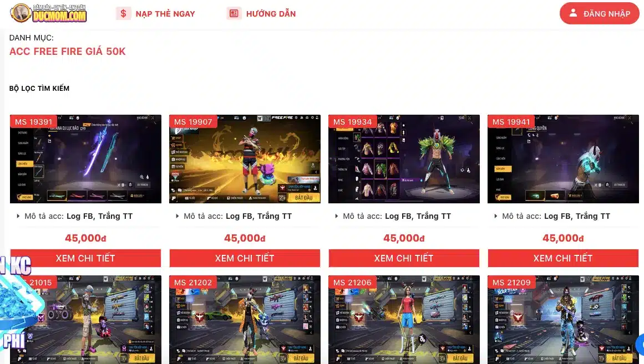Viewport: 644px width, 364px height.
Task: Expand the Bộ Lọc Tìm Kiếm filter section
Action: click(39, 88)
